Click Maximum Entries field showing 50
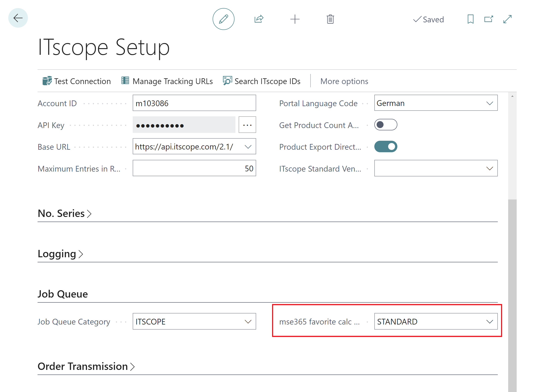The width and height of the screenshot is (554, 392). [194, 168]
